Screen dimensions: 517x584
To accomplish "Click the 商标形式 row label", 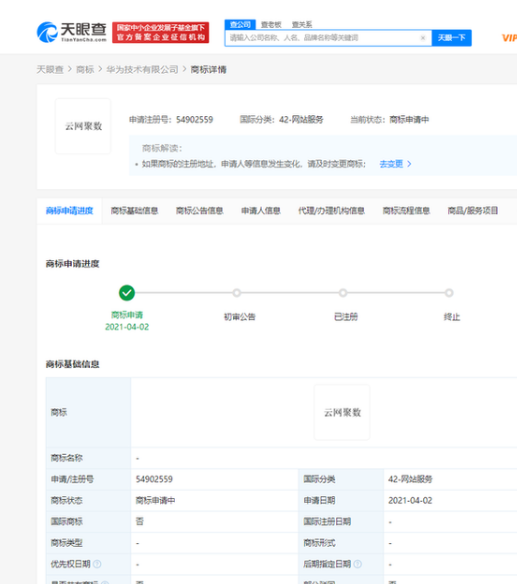I will pos(319,543).
